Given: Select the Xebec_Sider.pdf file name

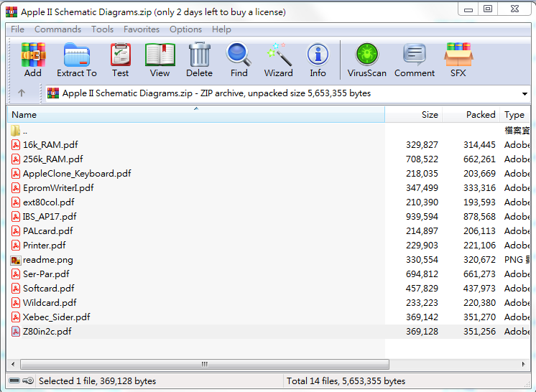Looking at the screenshot, I should [x=57, y=317].
